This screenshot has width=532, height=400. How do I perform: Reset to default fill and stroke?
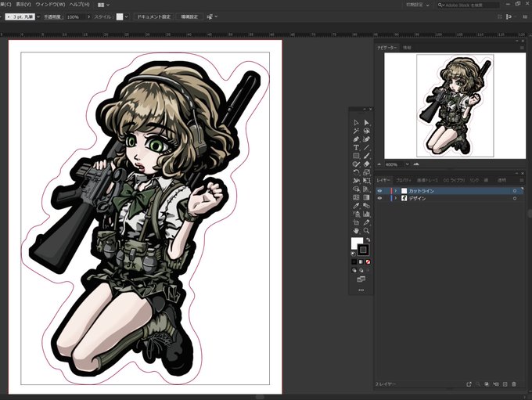(353, 254)
